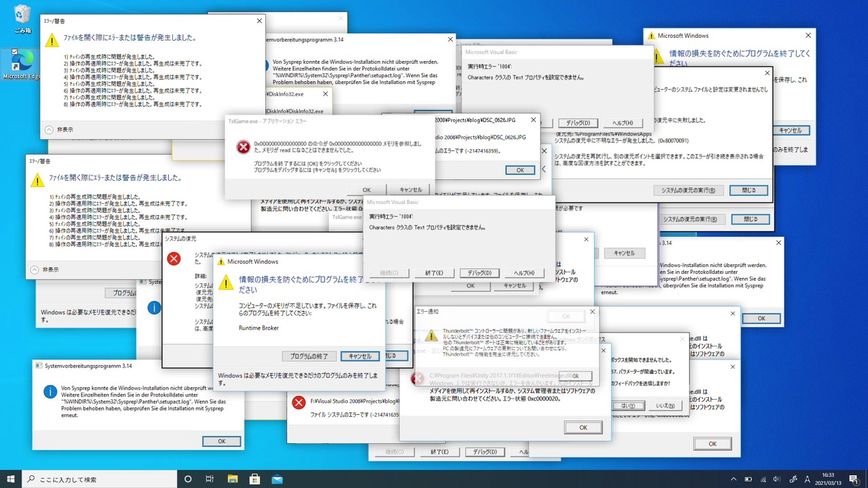This screenshot has width=868, height=488.
Task: Show hidden system tray icons chevron
Action: tap(734, 479)
